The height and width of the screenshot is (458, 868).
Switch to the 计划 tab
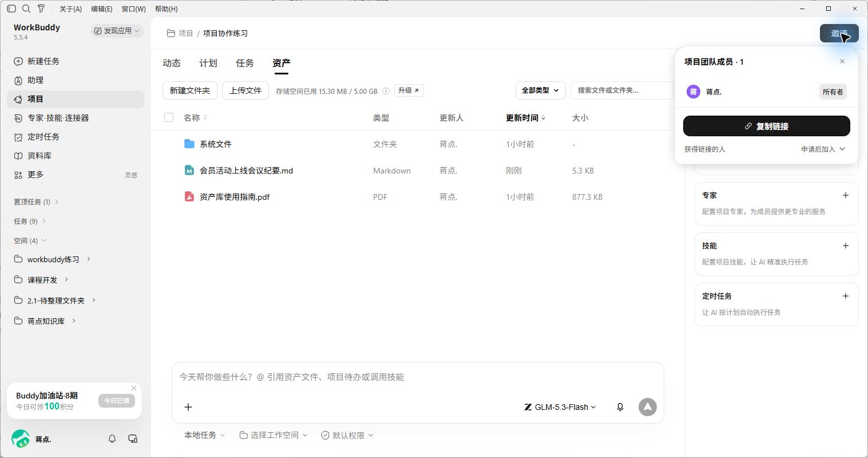(208, 63)
